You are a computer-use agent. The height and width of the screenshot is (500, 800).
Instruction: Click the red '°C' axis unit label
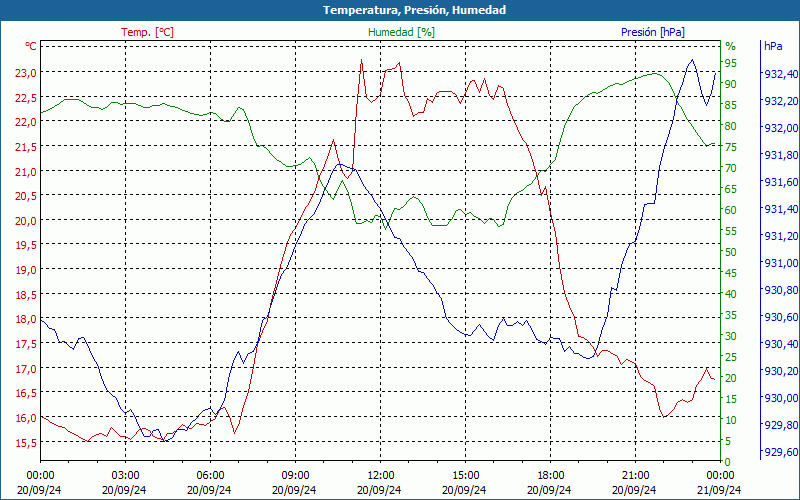pos(31,46)
